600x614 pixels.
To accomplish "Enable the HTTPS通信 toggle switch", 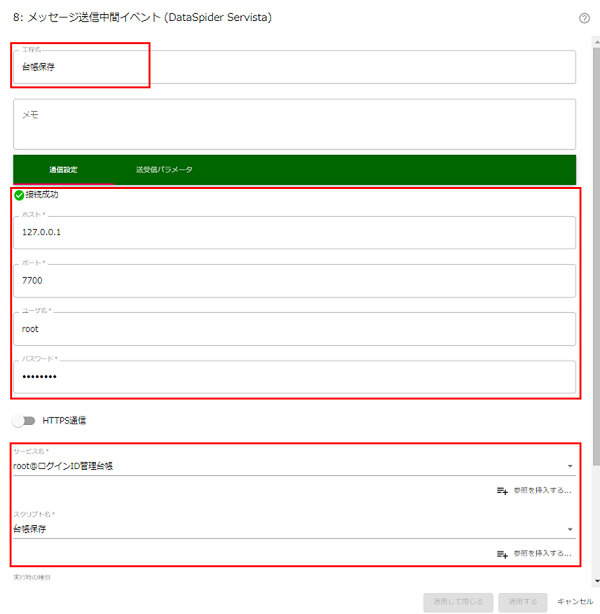I will tap(24, 420).
